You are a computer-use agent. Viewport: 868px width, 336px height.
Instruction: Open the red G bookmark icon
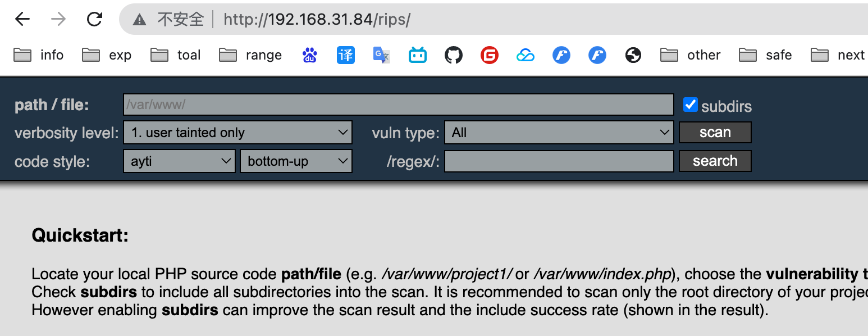pyautogui.click(x=490, y=55)
